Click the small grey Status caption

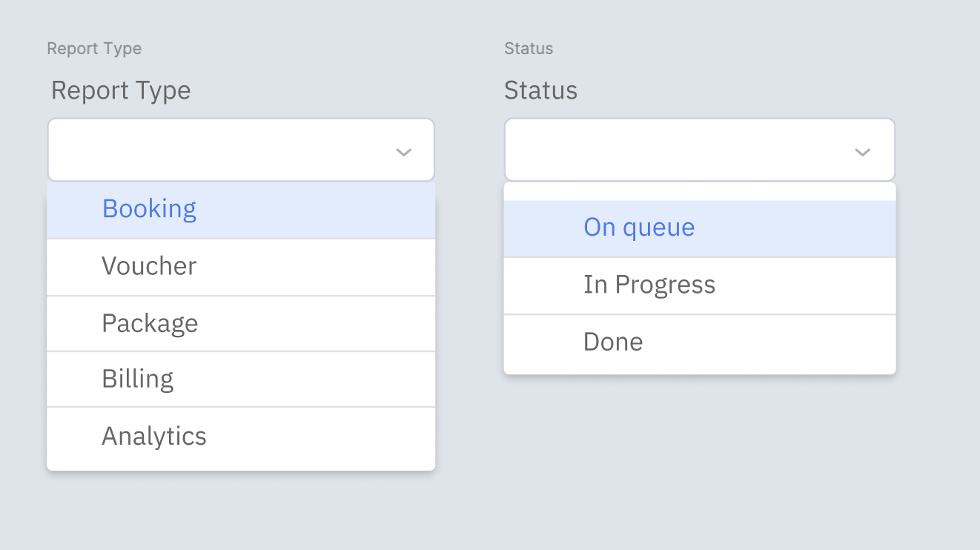(x=529, y=49)
